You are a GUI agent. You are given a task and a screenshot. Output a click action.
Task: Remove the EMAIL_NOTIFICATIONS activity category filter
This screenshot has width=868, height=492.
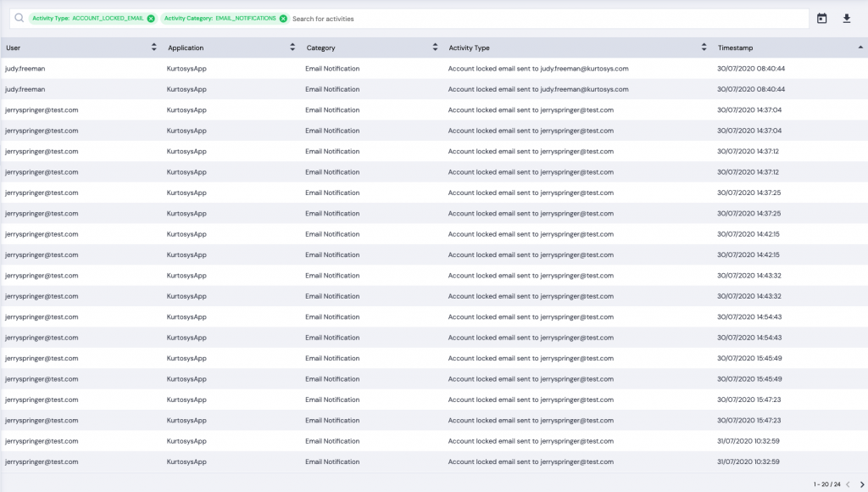click(x=283, y=19)
